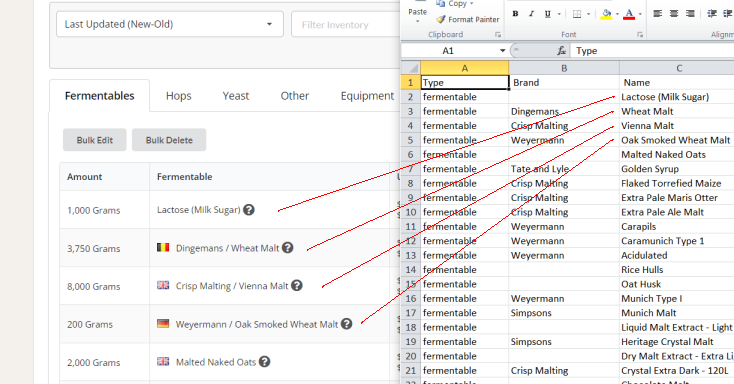Click the Bulk Delete button
The width and height of the screenshot is (734, 384).
tap(169, 140)
